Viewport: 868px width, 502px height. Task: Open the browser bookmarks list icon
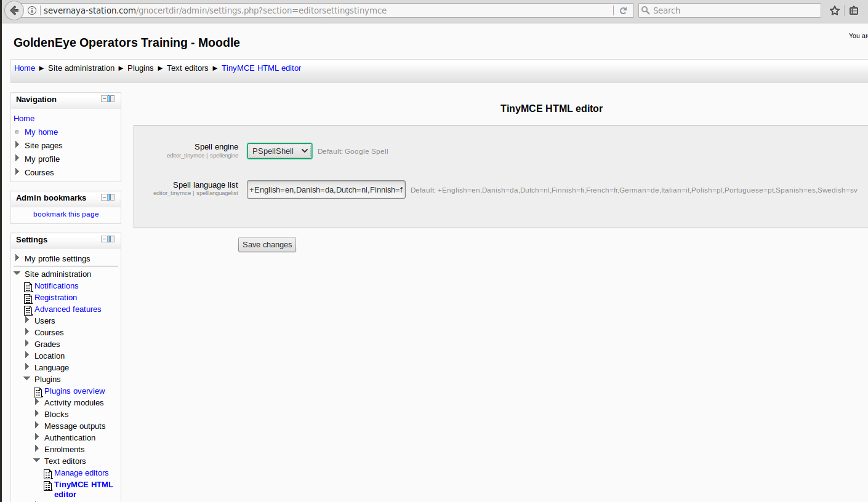pyautogui.click(x=854, y=10)
